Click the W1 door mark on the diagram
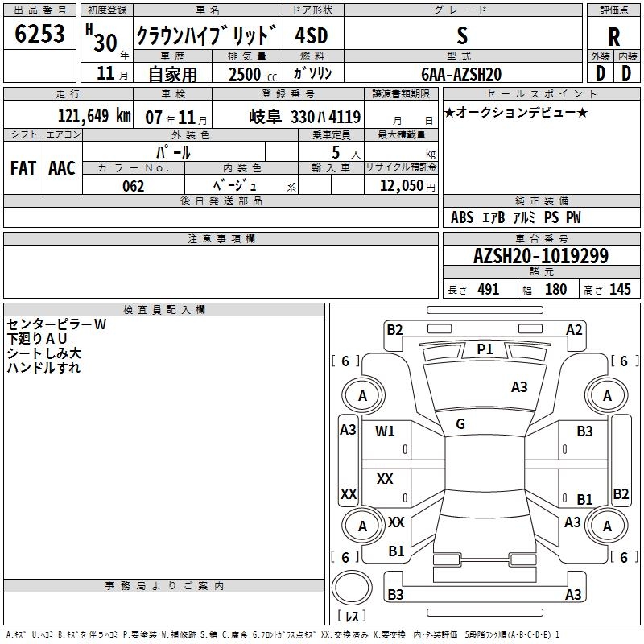The image size is (644, 644). pyautogui.click(x=385, y=431)
